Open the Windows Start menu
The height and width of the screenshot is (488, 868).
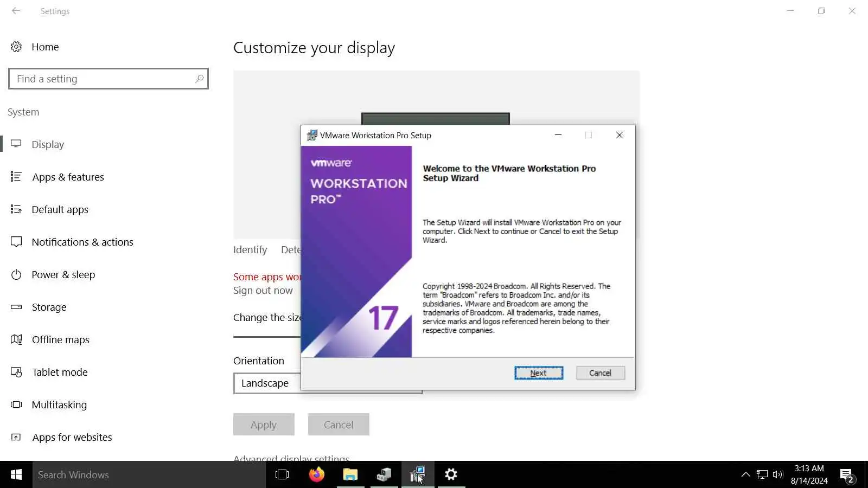tap(16, 474)
